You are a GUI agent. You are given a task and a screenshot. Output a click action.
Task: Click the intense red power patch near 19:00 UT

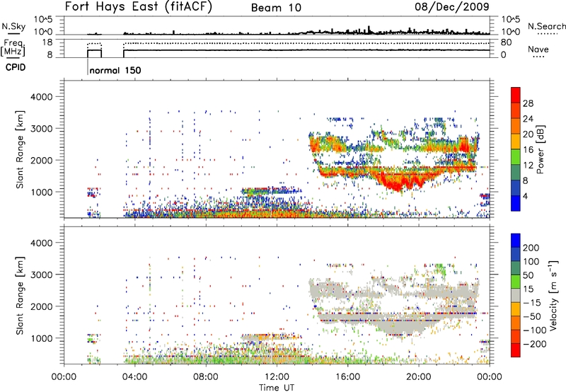(396, 183)
